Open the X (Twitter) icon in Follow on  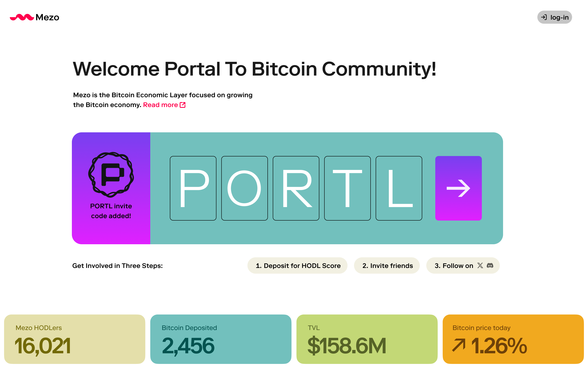[480, 265]
